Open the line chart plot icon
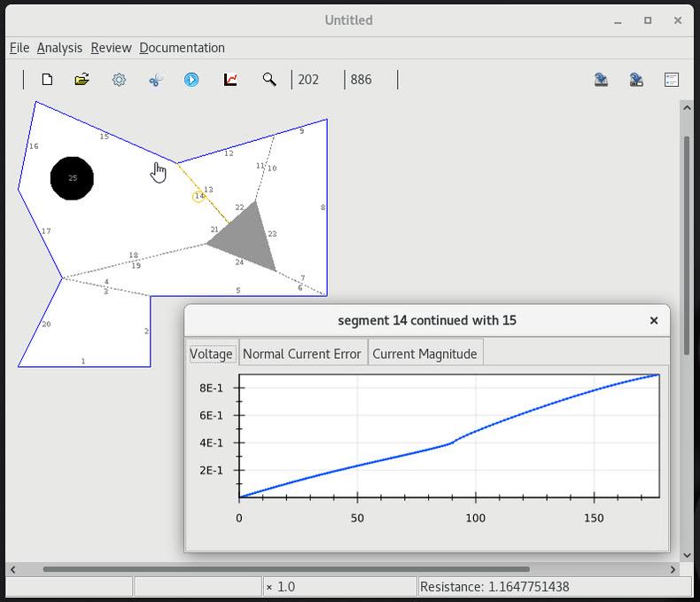700x602 pixels. 230,80
